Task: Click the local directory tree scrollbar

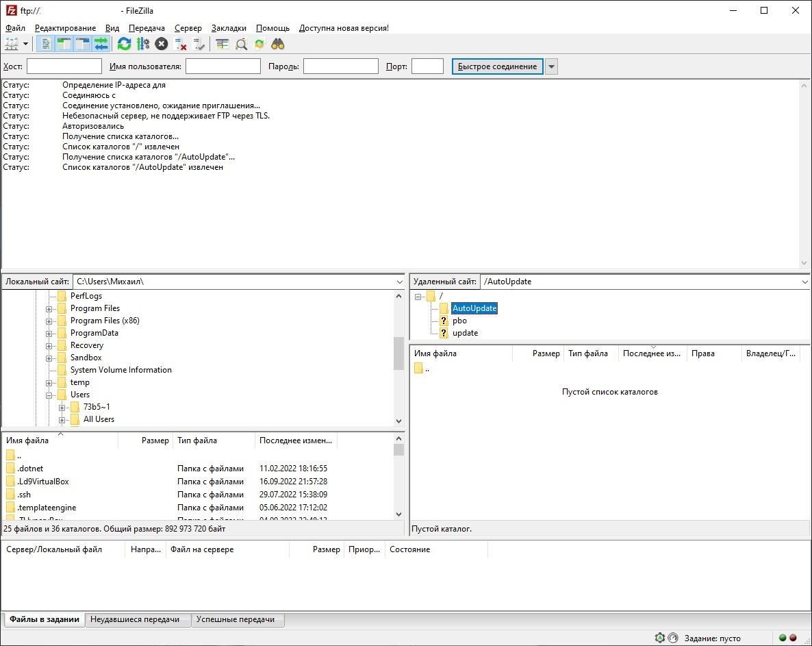Action: [x=398, y=353]
